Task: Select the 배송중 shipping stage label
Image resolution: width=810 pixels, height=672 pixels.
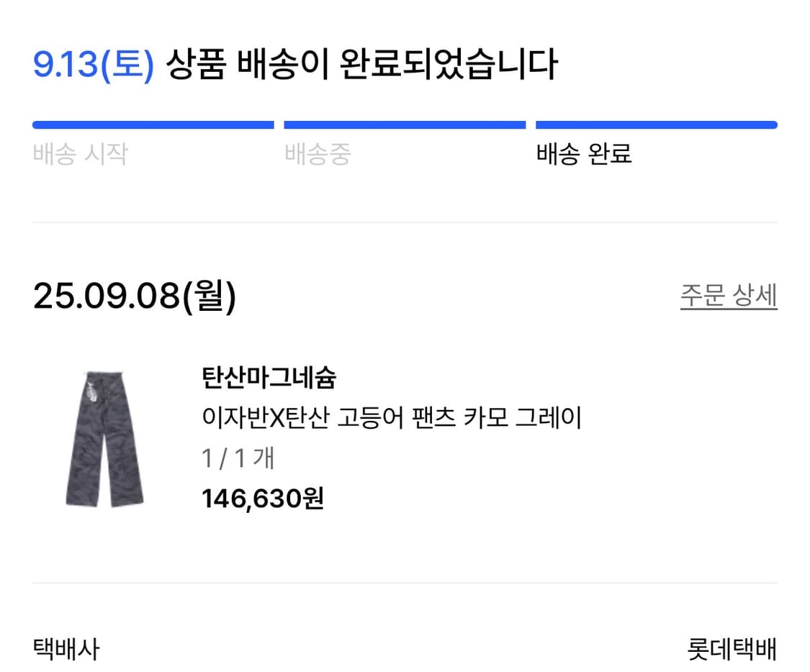Action: pos(318,153)
